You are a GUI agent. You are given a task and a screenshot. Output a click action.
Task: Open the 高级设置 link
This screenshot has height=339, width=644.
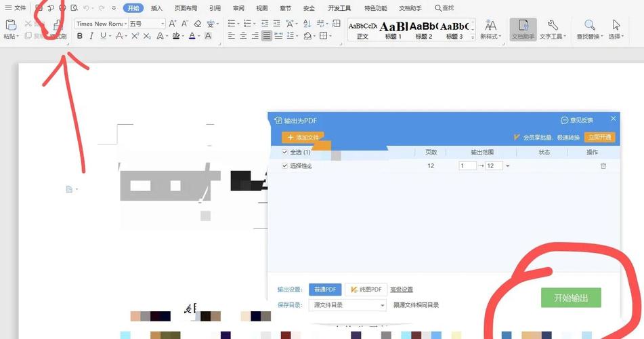[402, 290]
